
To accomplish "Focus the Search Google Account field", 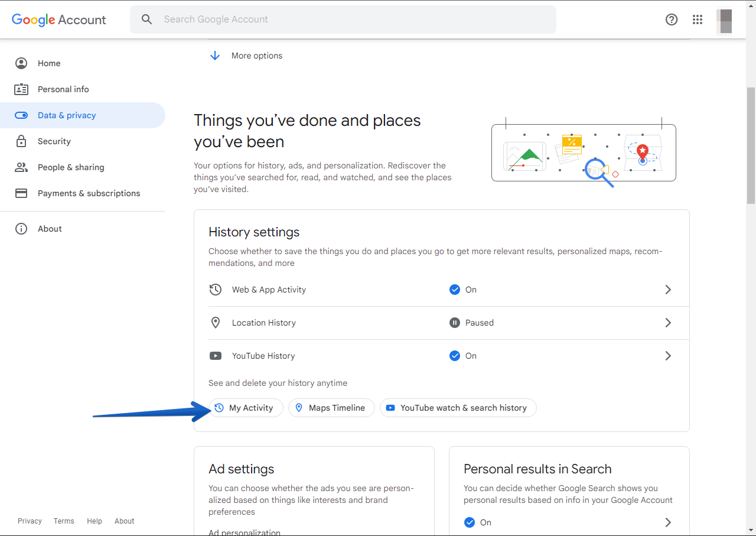I will (354, 20).
